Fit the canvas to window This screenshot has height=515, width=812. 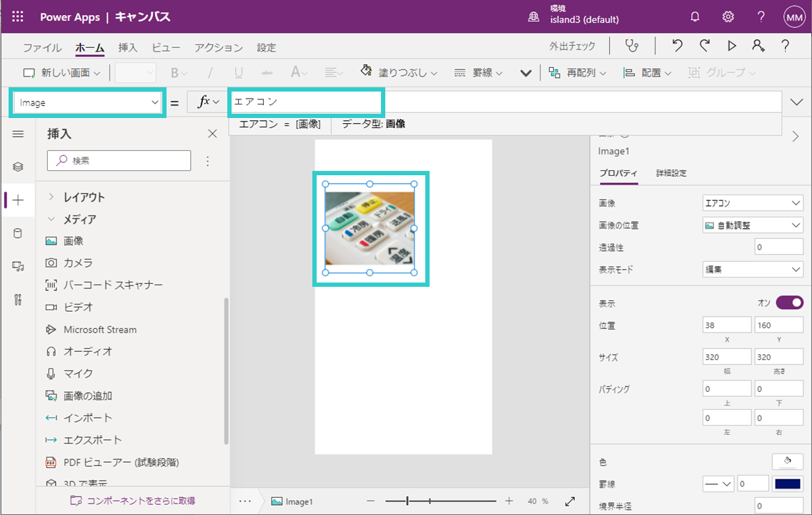click(x=570, y=501)
